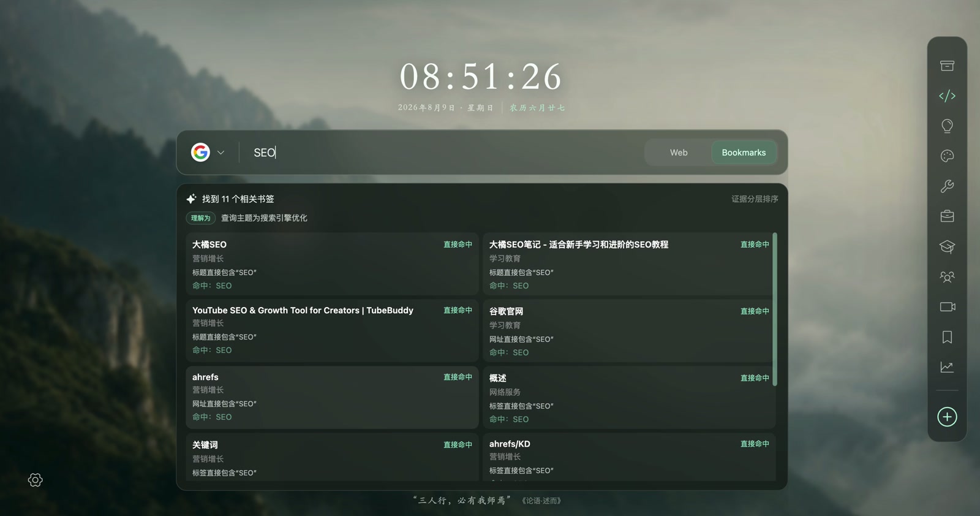Click 学习教育 category under 谷歌官网
This screenshot has width=980, height=516.
click(505, 325)
